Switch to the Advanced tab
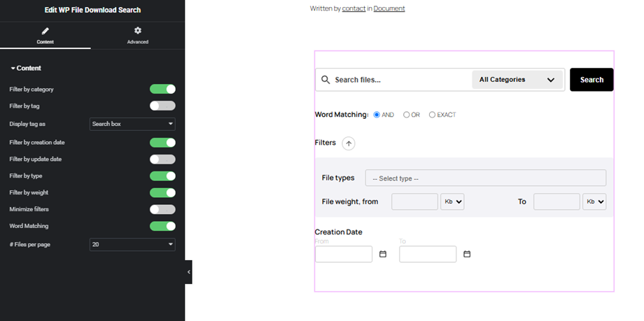This screenshot has height=321, width=644. coord(138,36)
